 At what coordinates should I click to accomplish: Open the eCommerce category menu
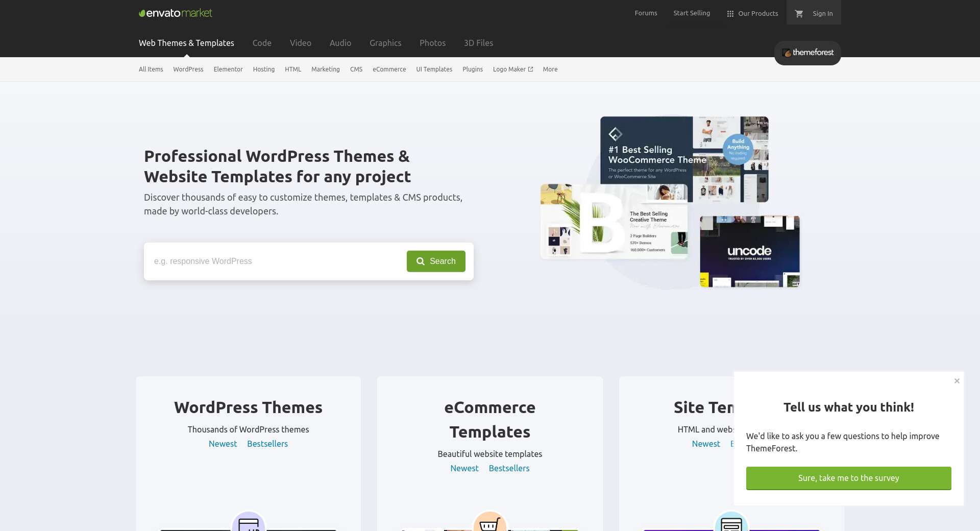(x=389, y=69)
